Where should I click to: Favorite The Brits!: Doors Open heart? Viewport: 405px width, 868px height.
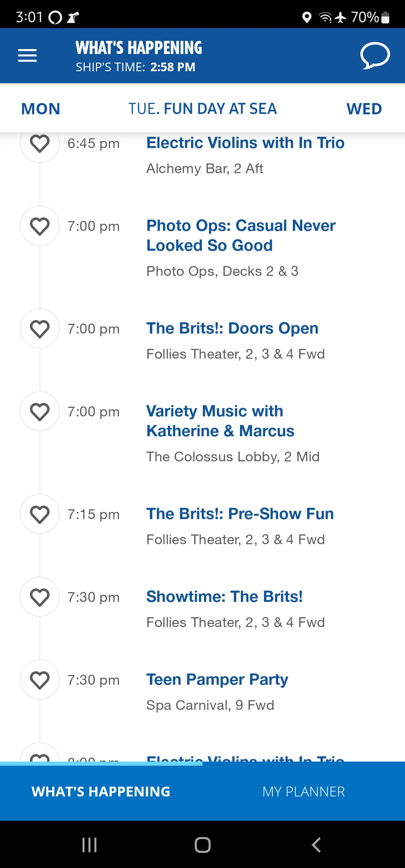click(x=40, y=329)
